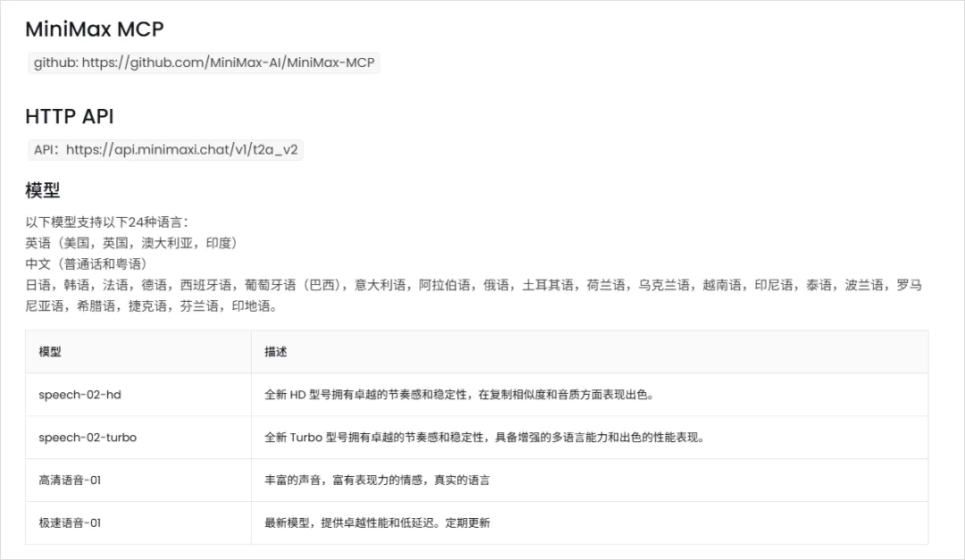Click the speech-02-hd description text
The width and height of the screenshot is (965, 560).
pyautogui.click(x=429, y=394)
